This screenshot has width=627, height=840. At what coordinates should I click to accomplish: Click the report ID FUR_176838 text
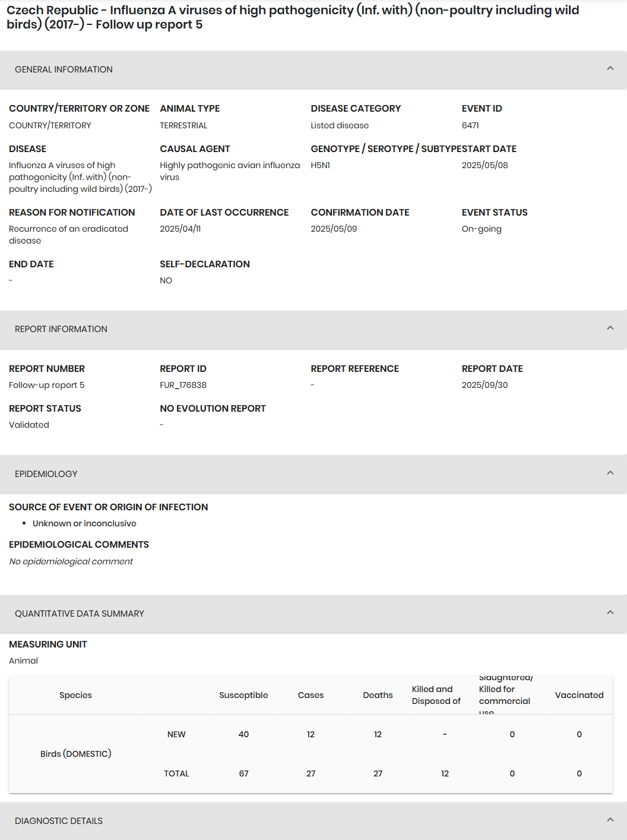(x=183, y=385)
